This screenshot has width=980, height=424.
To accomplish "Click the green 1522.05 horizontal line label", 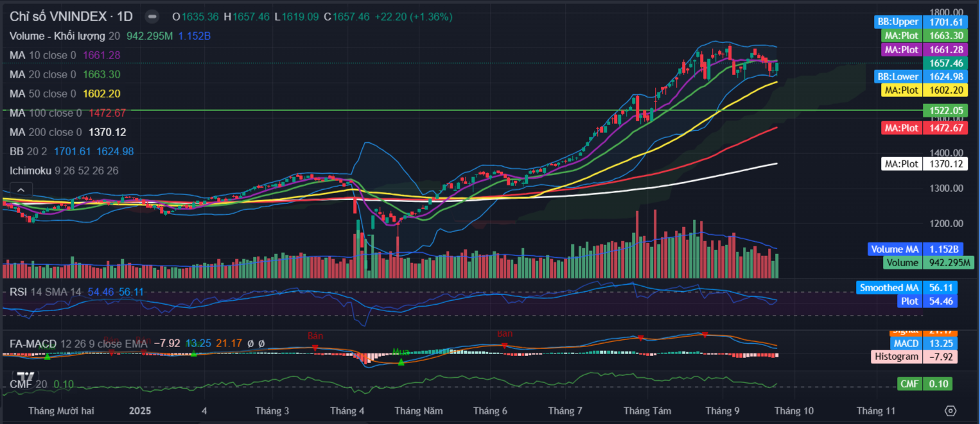I will pos(943,110).
